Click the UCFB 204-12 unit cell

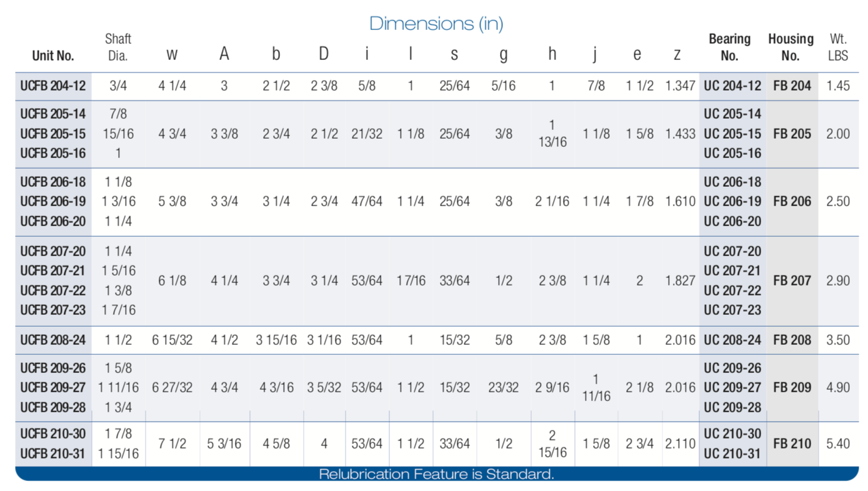tap(53, 86)
